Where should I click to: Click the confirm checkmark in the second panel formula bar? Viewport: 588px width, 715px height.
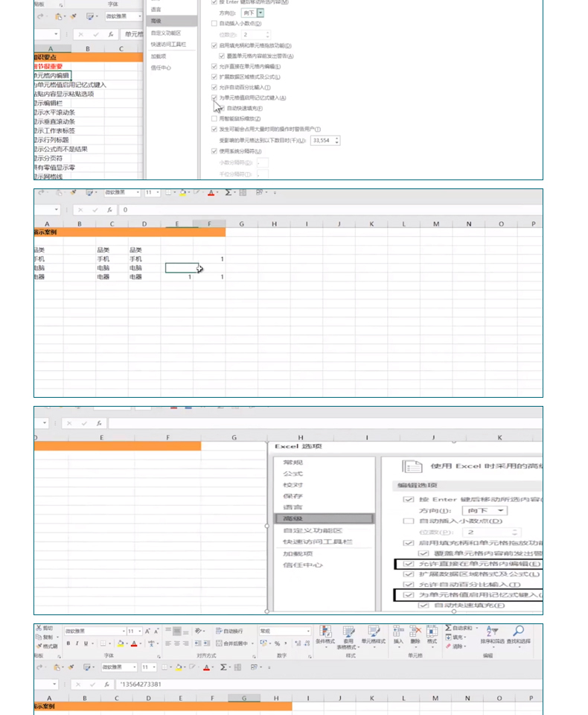(x=95, y=210)
